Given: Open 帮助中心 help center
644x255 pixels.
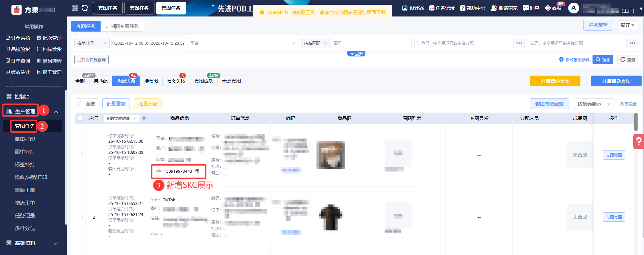Looking at the screenshot, I should coord(473,8).
